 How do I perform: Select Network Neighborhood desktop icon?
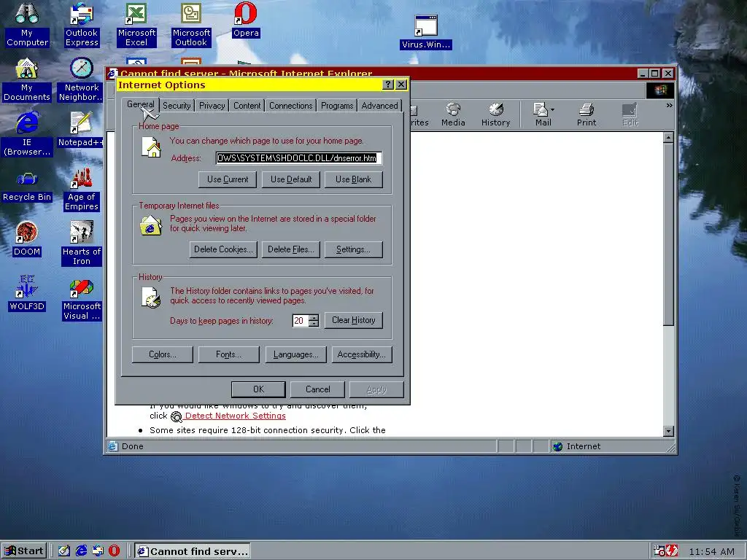point(82,79)
